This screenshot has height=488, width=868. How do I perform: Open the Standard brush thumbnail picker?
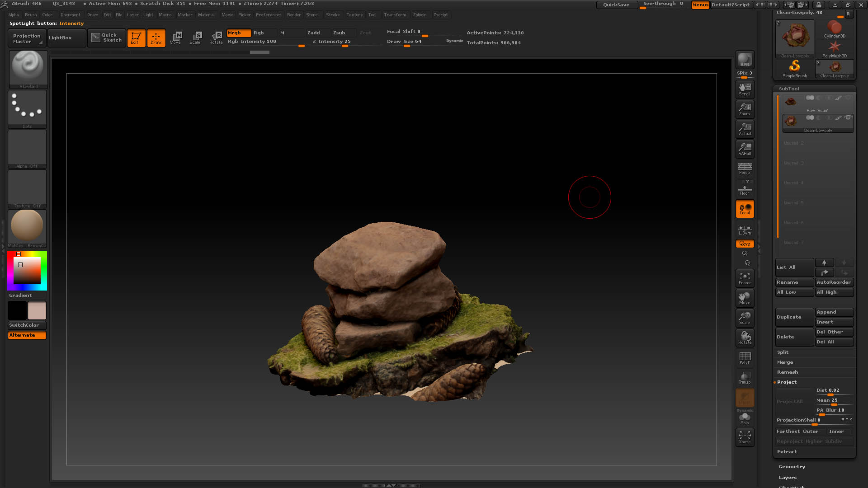point(28,69)
